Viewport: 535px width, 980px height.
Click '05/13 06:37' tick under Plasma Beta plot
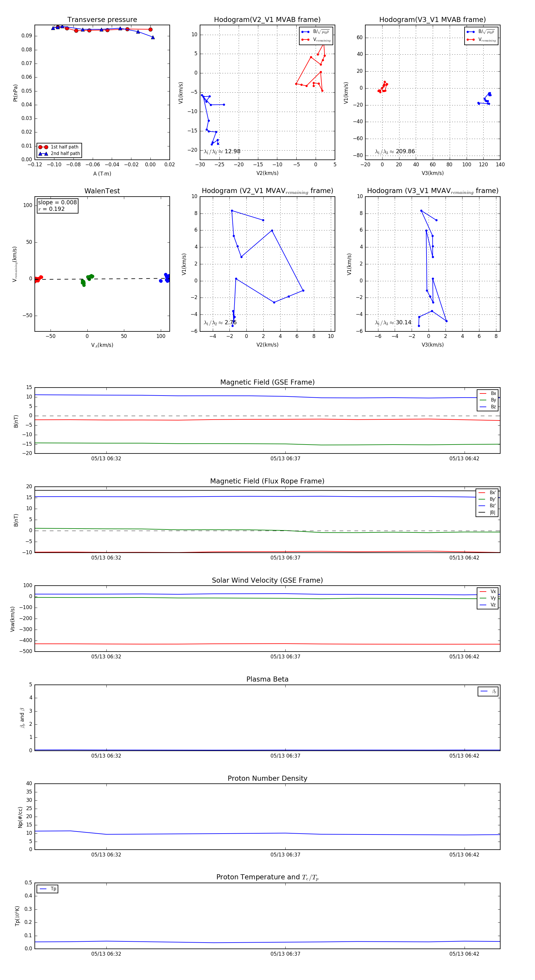coord(285,756)
